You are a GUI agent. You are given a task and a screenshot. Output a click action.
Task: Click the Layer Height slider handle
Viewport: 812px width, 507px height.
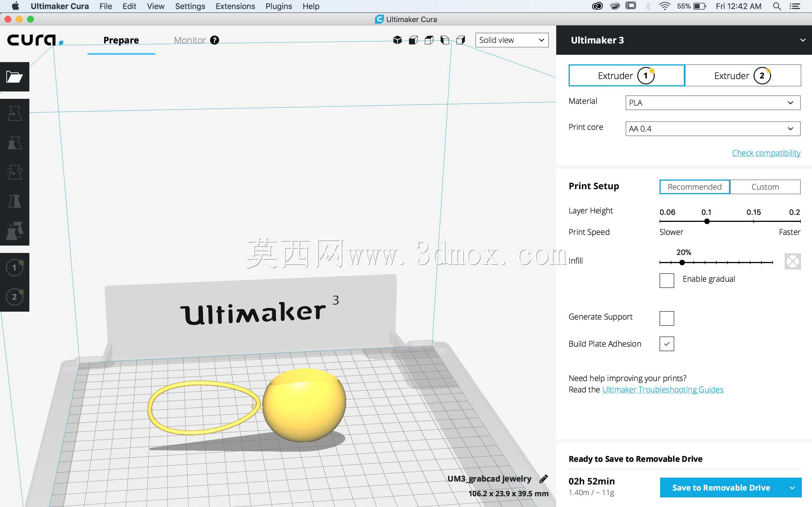pos(707,221)
